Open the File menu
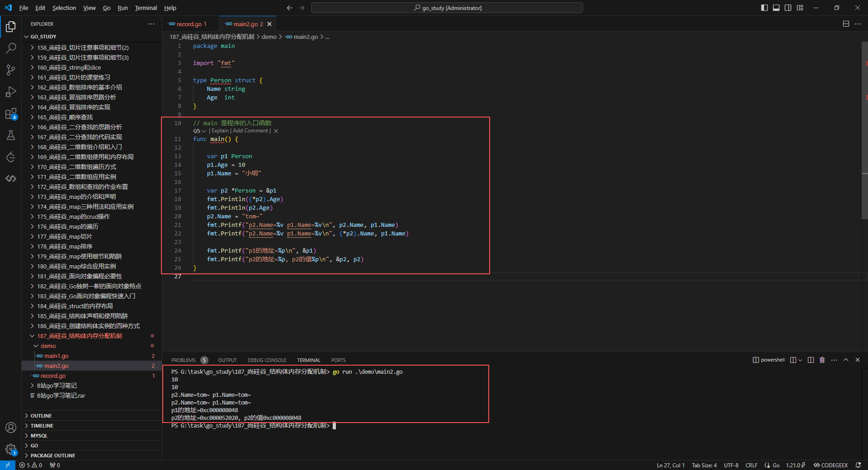The height and width of the screenshot is (470, 868). [24, 8]
